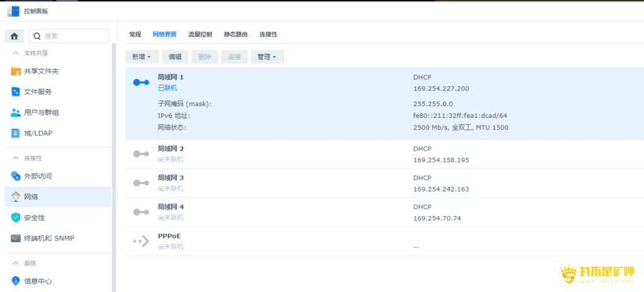Viewport: 644px width, 292px height.
Task: Click the home icon in sidebar
Action: tap(14, 36)
